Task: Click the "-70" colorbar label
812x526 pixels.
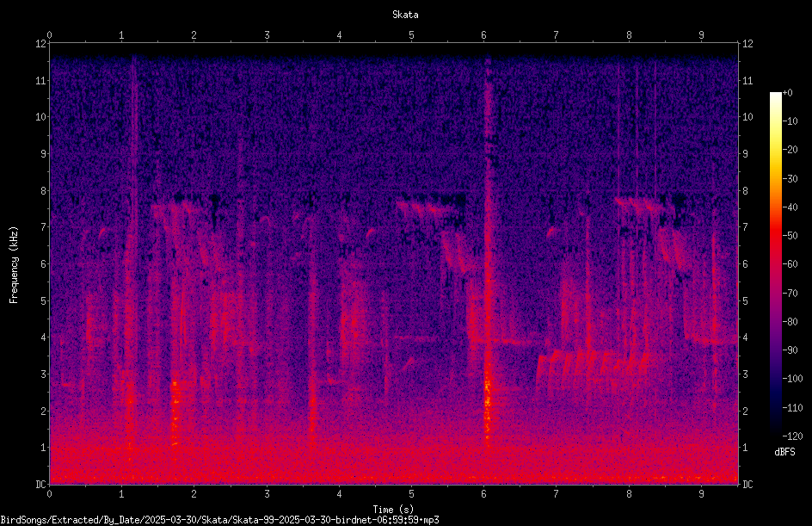Action: [x=790, y=294]
